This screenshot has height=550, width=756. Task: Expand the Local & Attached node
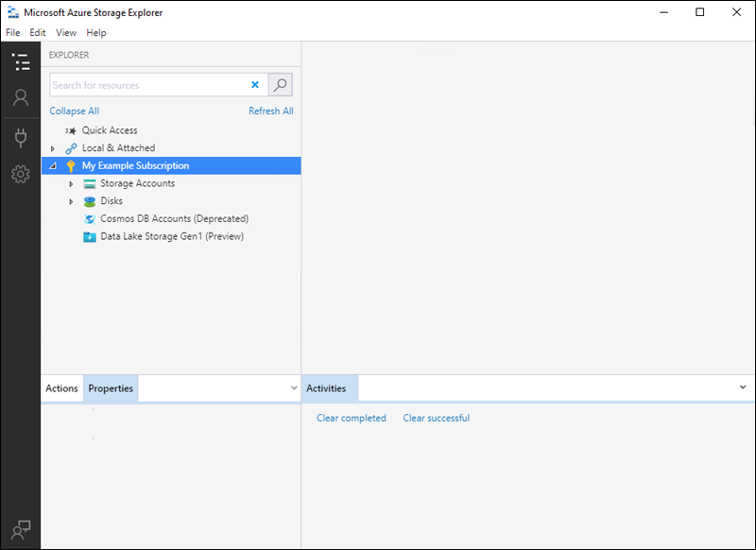pos(53,148)
